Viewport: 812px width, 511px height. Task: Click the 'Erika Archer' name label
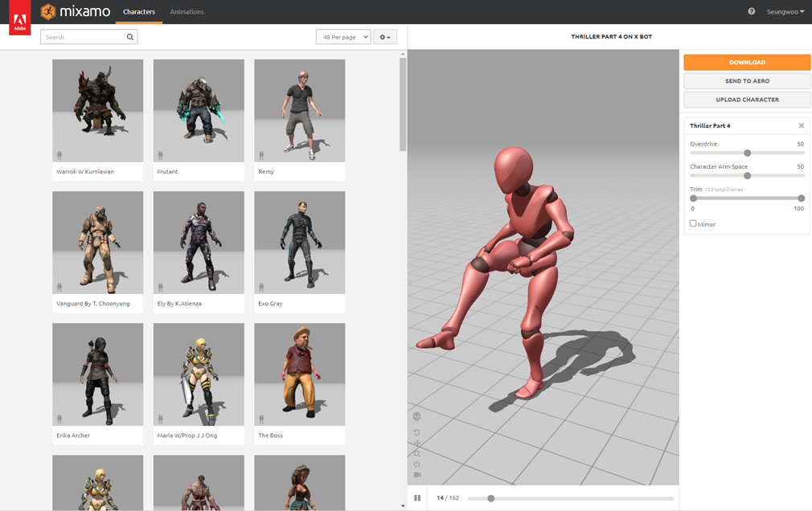click(x=73, y=435)
